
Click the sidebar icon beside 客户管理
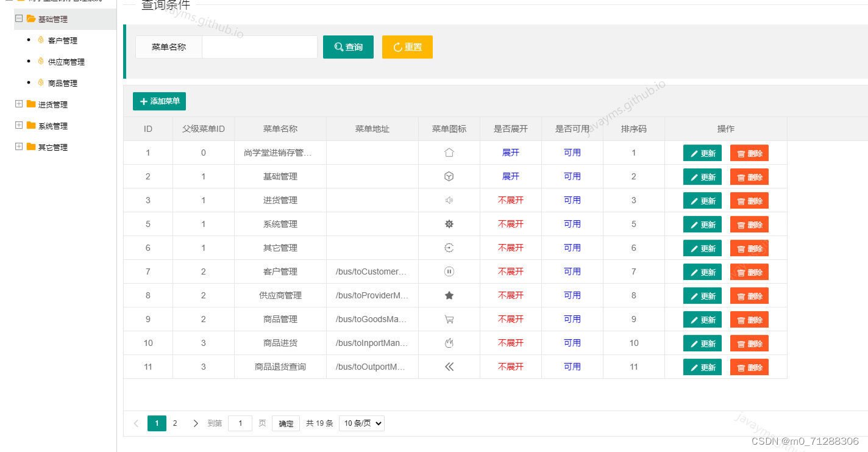click(x=41, y=40)
